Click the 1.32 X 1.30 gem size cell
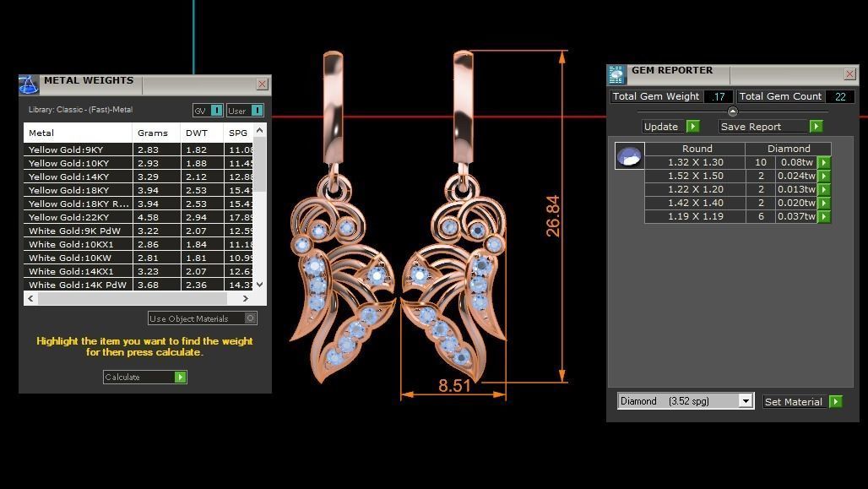The image size is (868, 489). pos(695,162)
